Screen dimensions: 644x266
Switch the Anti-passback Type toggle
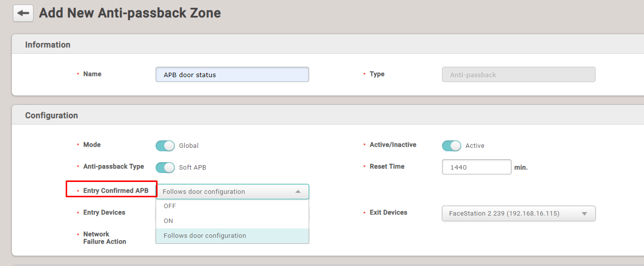point(165,168)
